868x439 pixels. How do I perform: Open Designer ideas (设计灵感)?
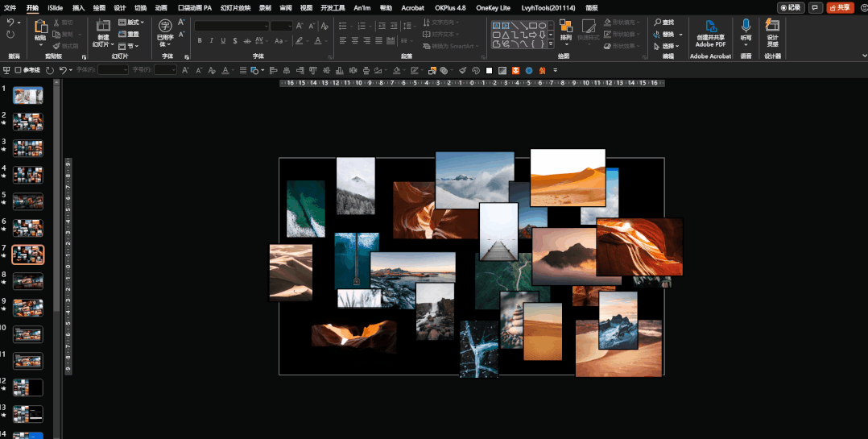(772, 33)
